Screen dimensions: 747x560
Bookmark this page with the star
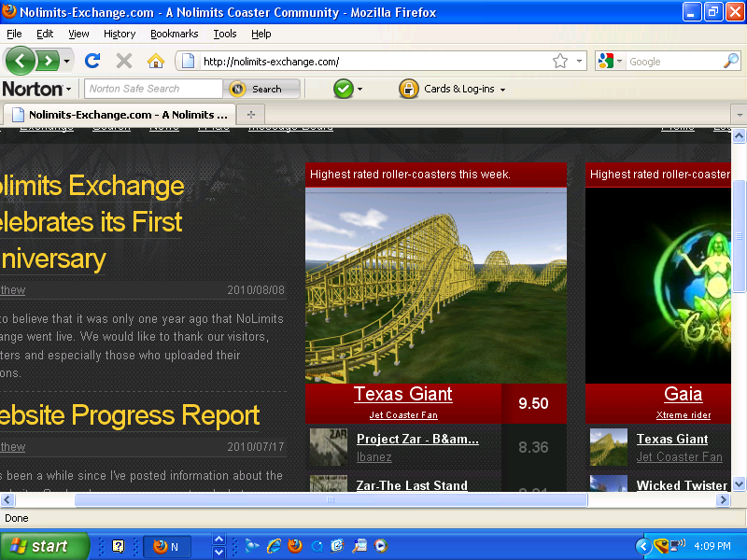[560, 61]
